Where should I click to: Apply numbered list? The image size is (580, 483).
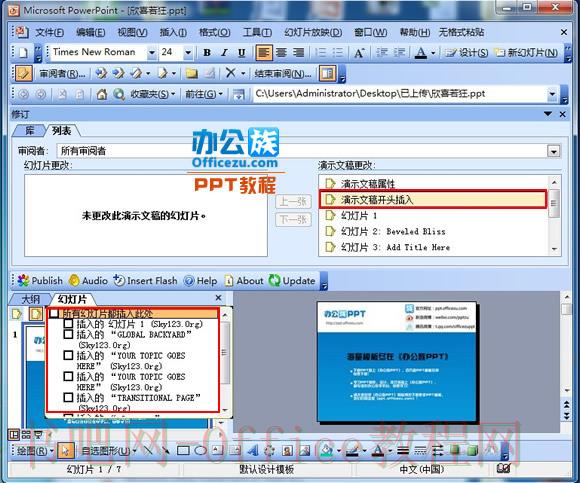coord(320,53)
